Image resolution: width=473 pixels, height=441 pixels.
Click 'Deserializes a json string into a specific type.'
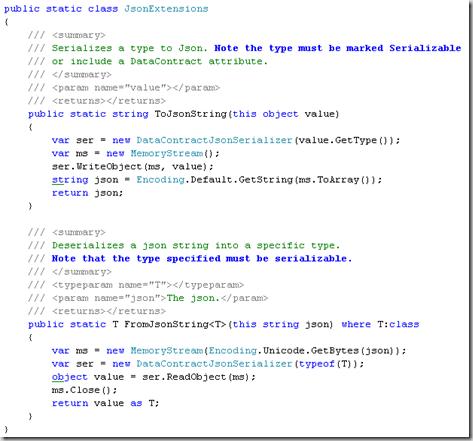[x=196, y=246]
